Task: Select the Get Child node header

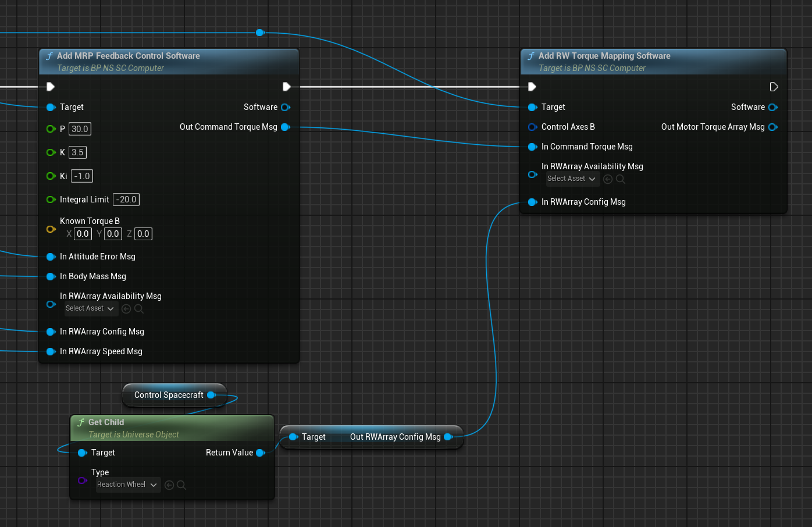Action: pyautogui.click(x=106, y=422)
